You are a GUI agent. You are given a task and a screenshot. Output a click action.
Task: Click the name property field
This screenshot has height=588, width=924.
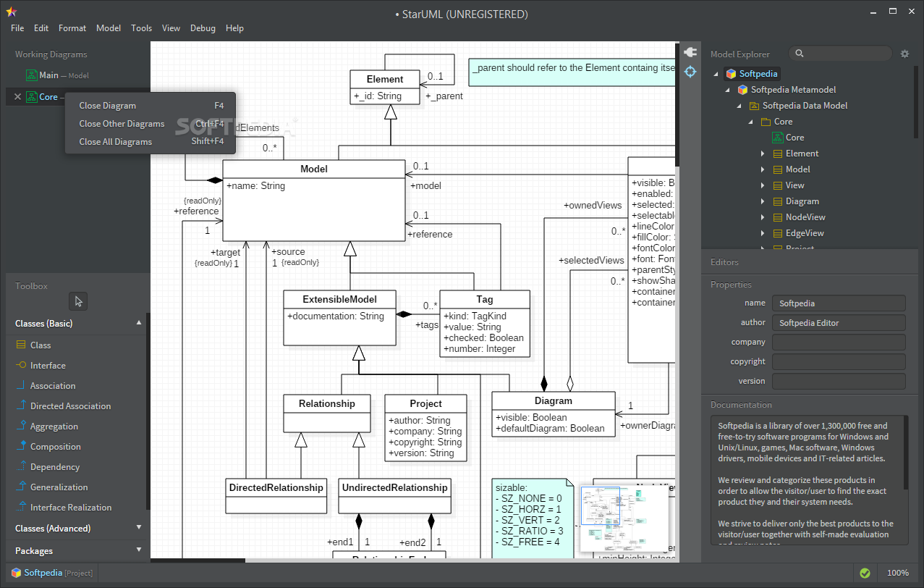point(839,303)
